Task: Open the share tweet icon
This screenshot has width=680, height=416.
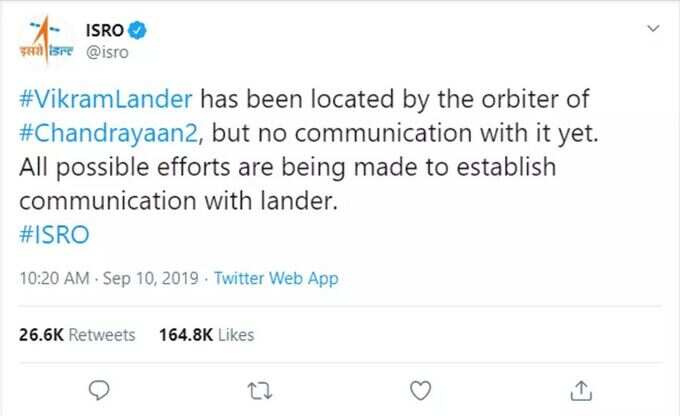Action: (581, 390)
